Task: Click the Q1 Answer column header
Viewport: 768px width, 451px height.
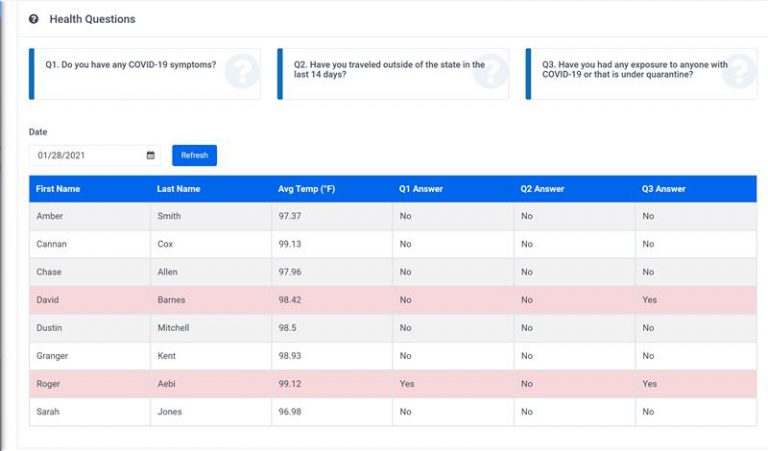Action: (421, 189)
